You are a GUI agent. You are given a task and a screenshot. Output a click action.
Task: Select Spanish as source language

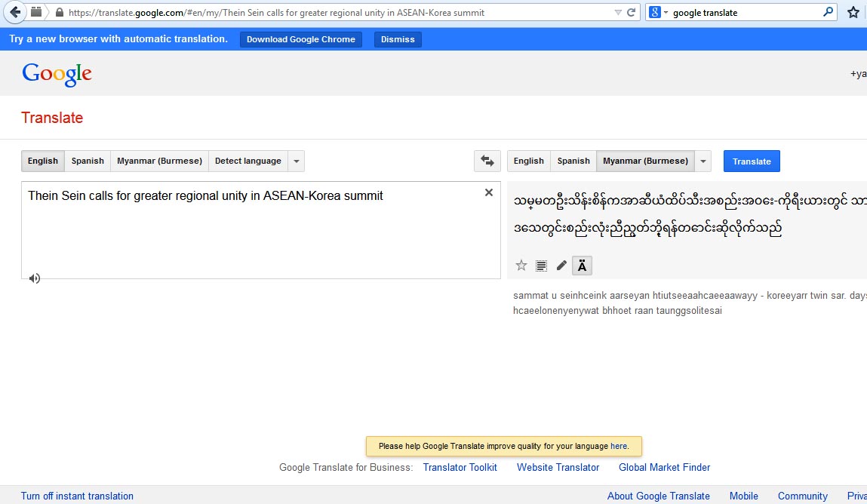(x=88, y=161)
